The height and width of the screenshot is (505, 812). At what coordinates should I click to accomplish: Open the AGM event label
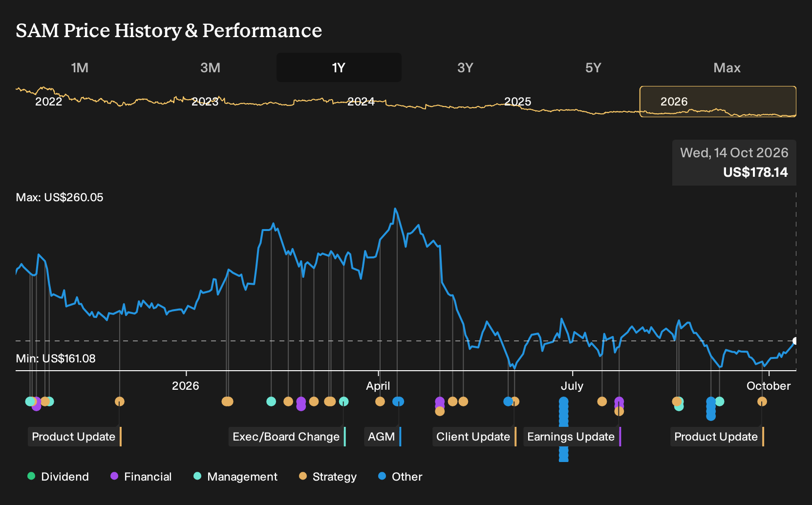tap(383, 437)
